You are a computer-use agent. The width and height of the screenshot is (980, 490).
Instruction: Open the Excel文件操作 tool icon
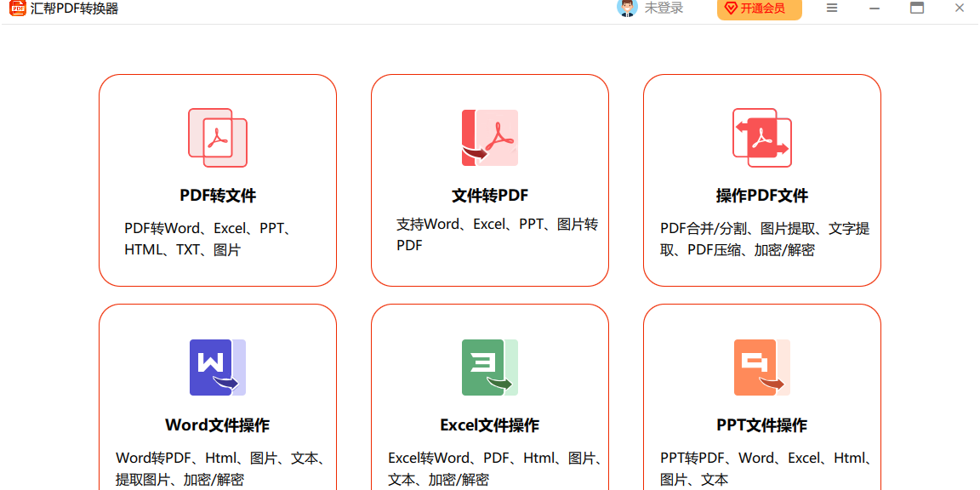(489, 367)
